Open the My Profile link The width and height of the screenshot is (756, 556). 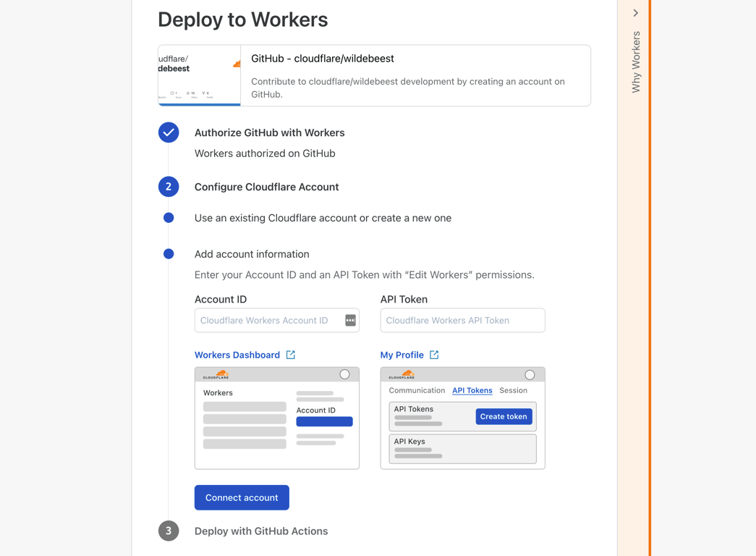[x=402, y=355]
